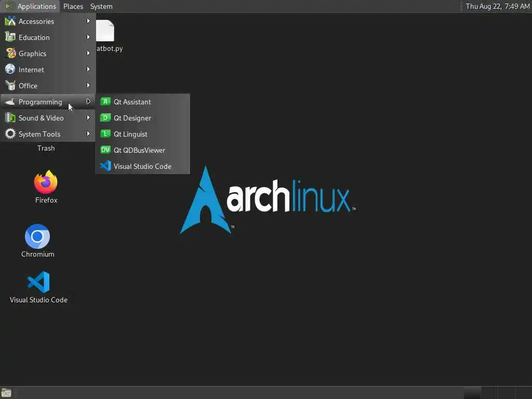Click the Programming category icon

pyautogui.click(x=10, y=102)
